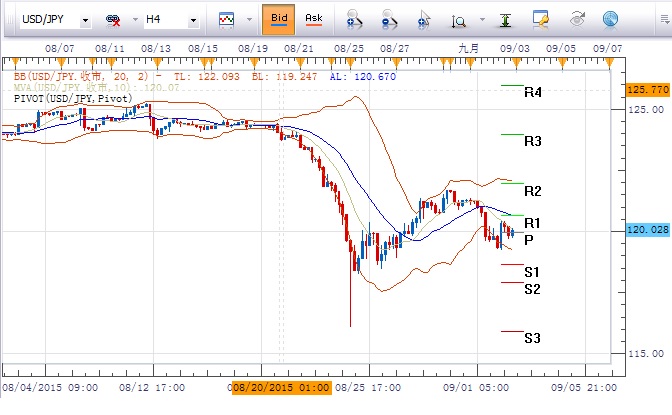Click the zoom out magnifier icon
This screenshot has height=415, width=672.
click(389, 20)
